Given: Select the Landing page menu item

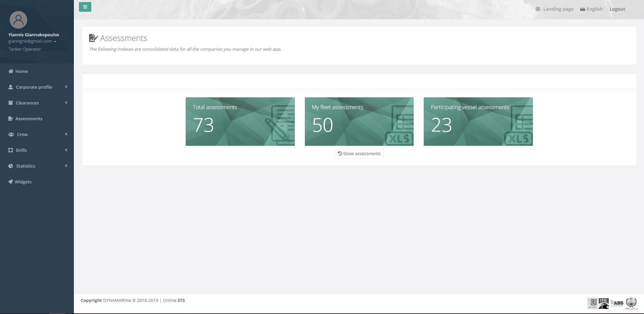Looking at the screenshot, I should click(x=558, y=9).
